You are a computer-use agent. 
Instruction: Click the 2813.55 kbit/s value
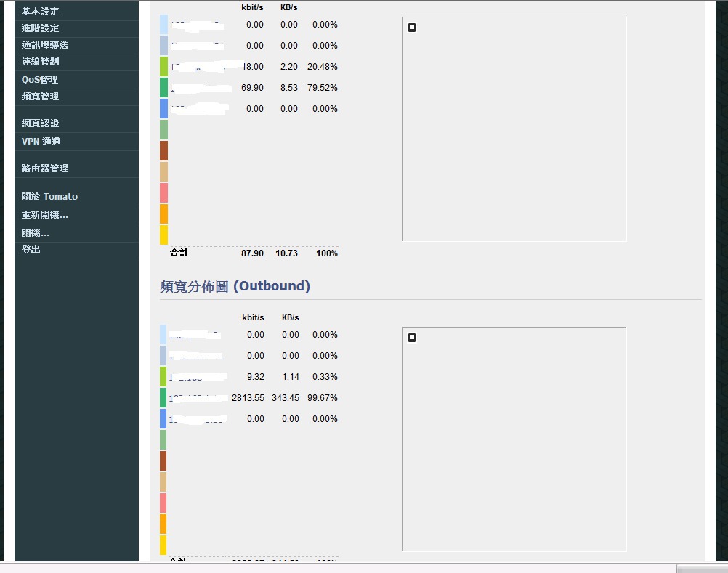(248, 398)
